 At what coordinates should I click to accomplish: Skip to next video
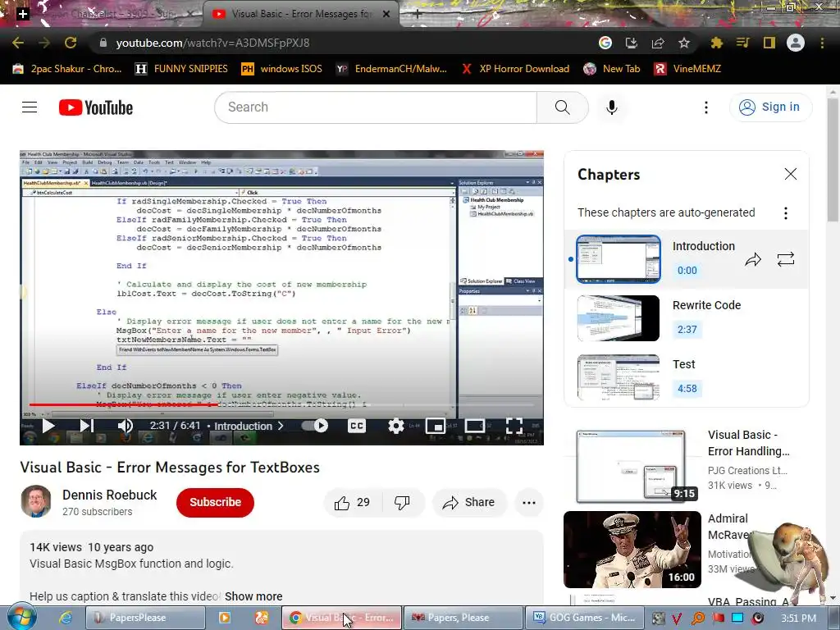tap(86, 426)
